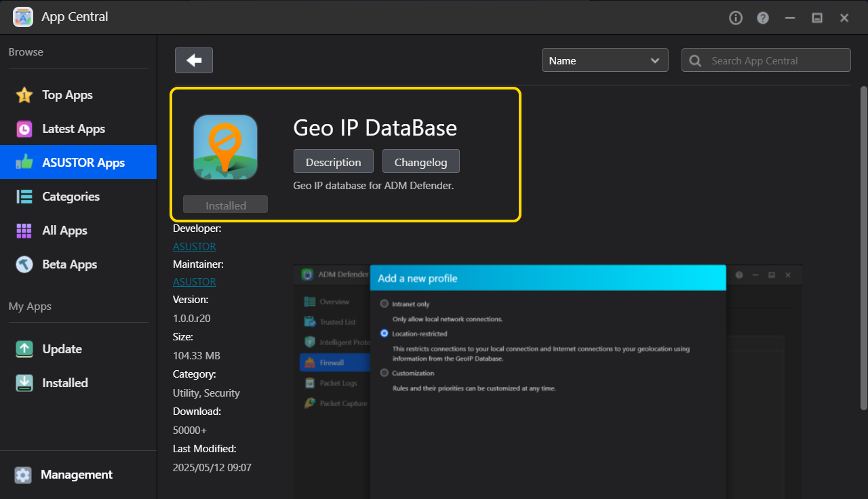The image size is (868, 499).
Task: View Installed apps list
Action: tap(78, 383)
